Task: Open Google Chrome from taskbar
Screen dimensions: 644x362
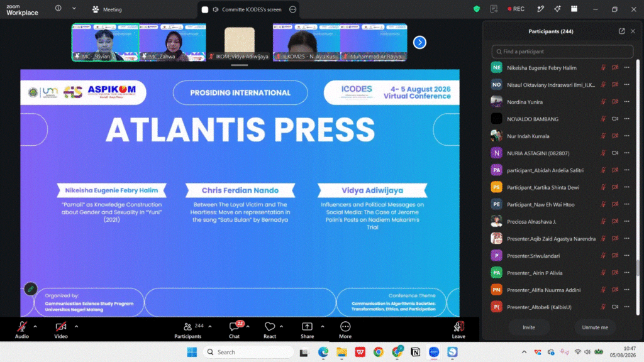Action: click(x=378, y=352)
